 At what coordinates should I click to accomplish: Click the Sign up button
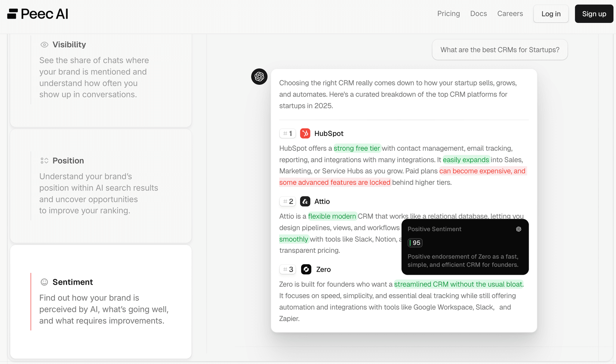click(x=594, y=14)
